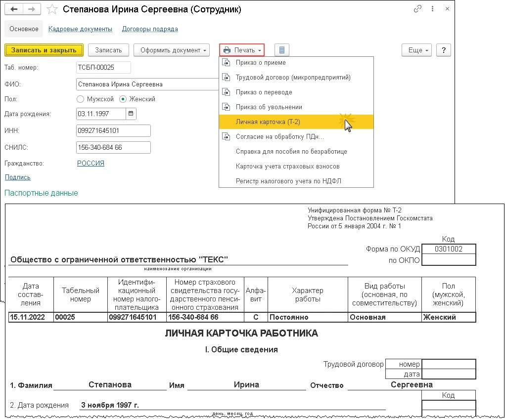Open the report list icon button
This screenshot has height=420, width=505.
point(282,50)
